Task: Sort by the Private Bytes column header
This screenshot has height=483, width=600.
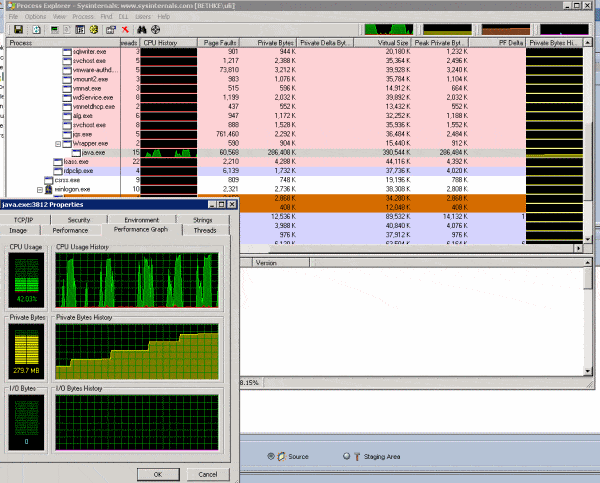Action: [x=269, y=43]
